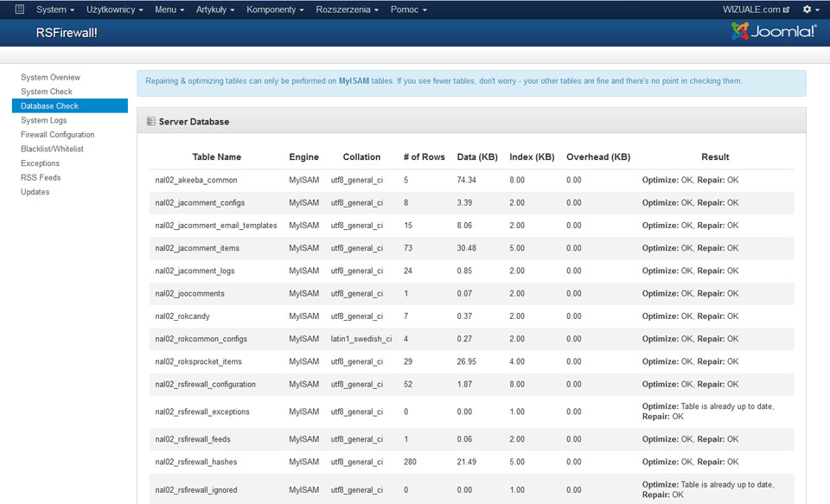This screenshot has height=504, width=830.
Task: Open the System menu
Action: click(55, 10)
